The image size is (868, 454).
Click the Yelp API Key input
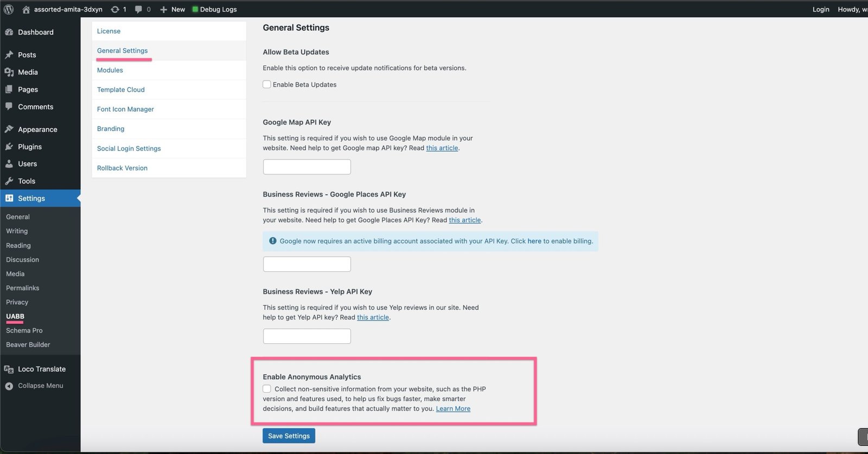click(x=307, y=336)
